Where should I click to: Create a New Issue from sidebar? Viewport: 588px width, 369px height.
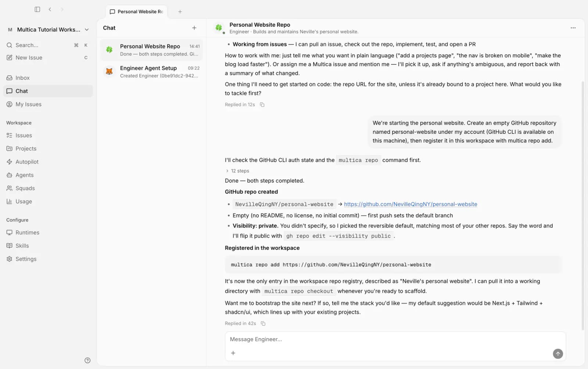47,58
